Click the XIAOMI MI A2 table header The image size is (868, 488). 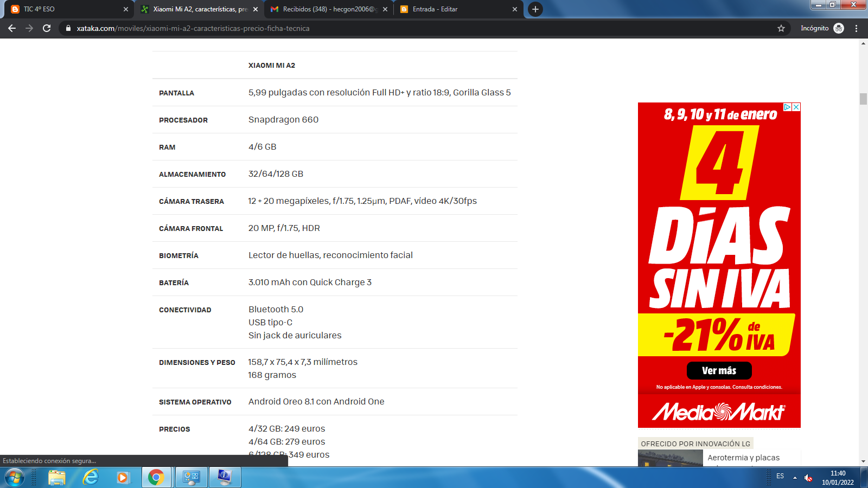[x=272, y=65]
